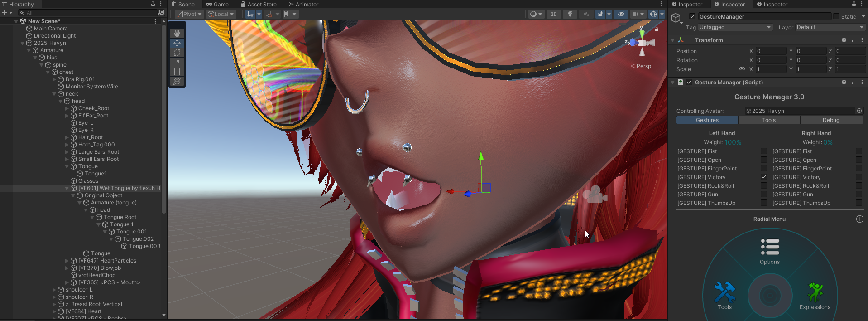This screenshot has height=321, width=868.
Task: Disable Gesture Manager script component checkbox
Action: point(689,82)
